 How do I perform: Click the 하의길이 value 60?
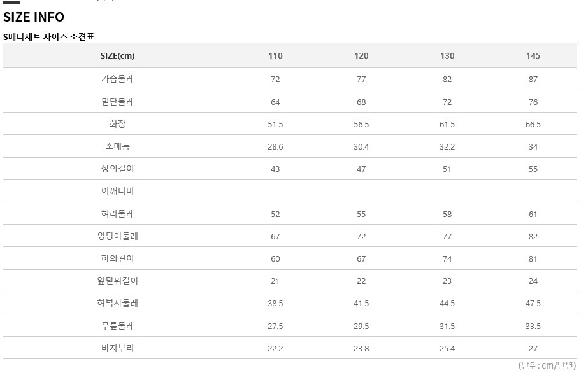click(275, 259)
